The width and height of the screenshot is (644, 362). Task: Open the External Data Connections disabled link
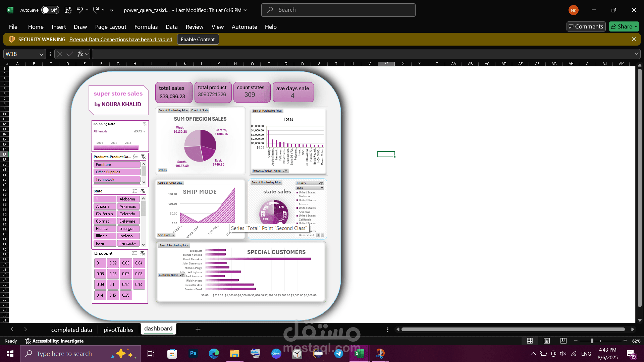(x=121, y=39)
